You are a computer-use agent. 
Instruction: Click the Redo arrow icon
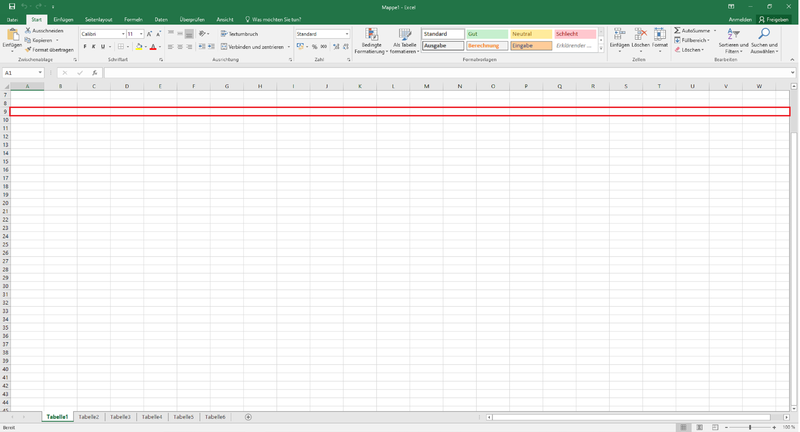38,7
